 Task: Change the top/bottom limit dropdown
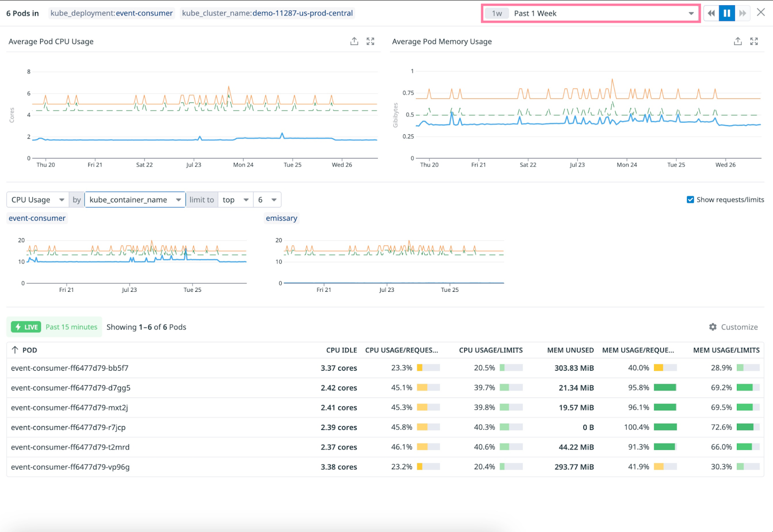tap(235, 200)
